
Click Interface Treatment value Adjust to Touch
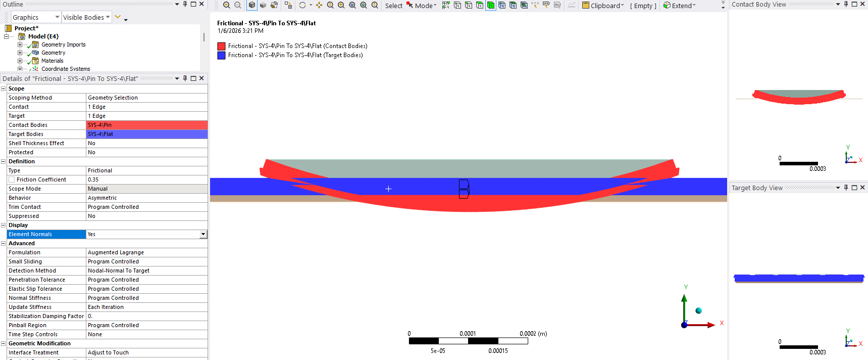(x=147, y=352)
